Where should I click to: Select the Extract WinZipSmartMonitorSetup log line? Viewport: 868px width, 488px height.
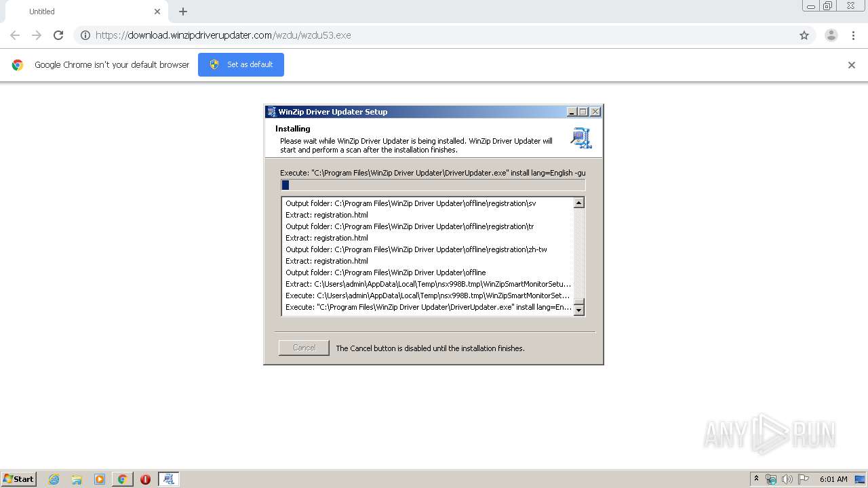pos(428,284)
